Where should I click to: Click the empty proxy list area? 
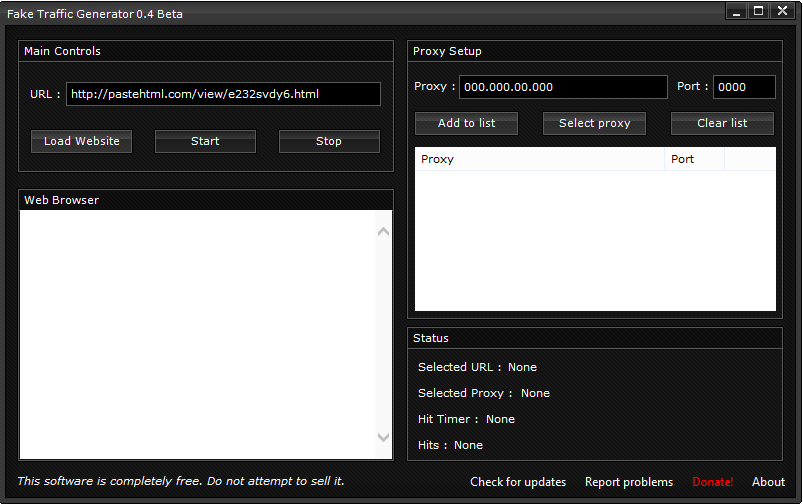595,241
